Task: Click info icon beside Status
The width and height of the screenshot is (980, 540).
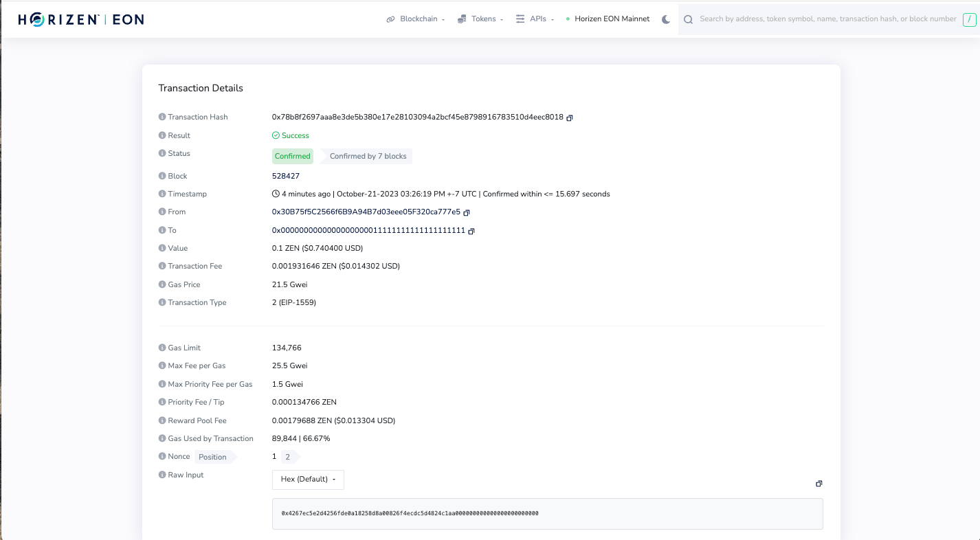Action: pyautogui.click(x=162, y=153)
